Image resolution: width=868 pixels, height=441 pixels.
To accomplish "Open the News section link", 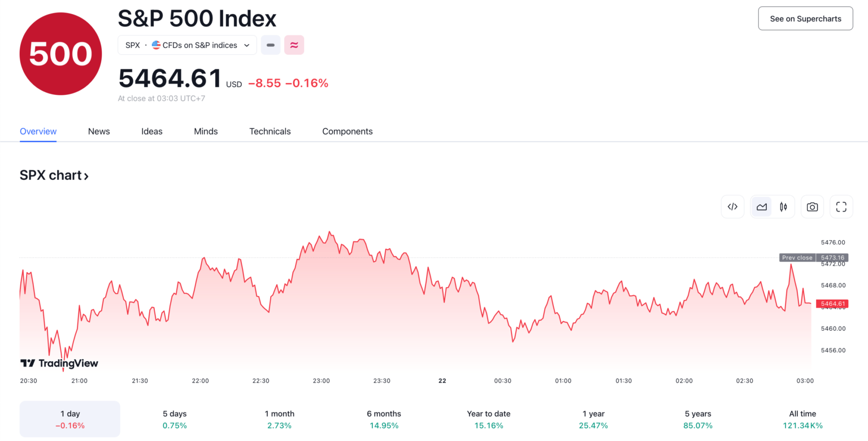I will point(99,131).
